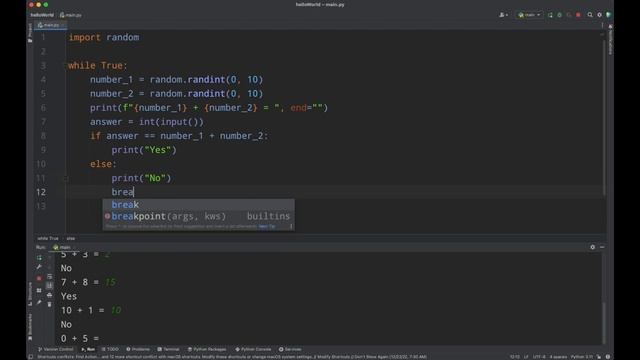This screenshot has width=640, height=360.
Task: Click the layout icon in Run panel
Action: click(x=39, y=291)
